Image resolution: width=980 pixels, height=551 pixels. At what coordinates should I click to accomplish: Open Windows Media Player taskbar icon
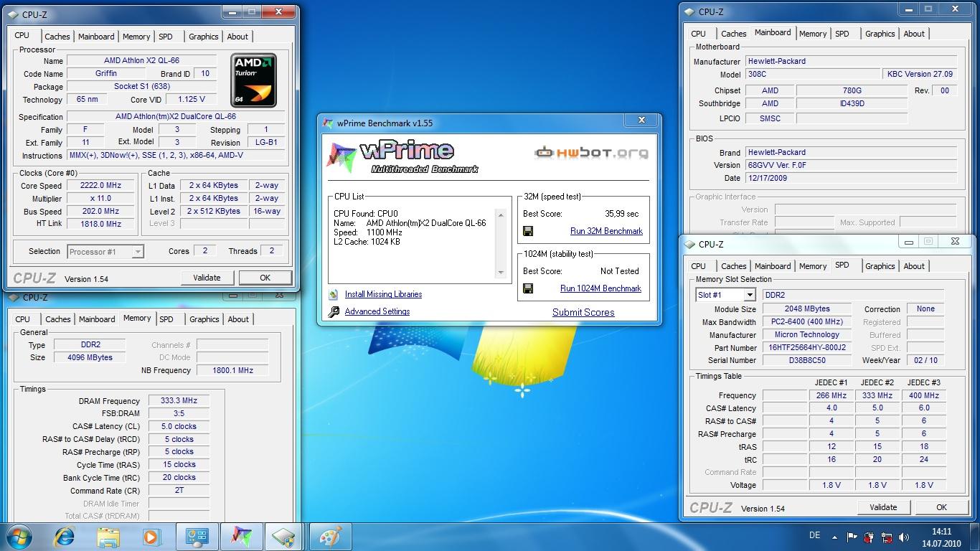(x=151, y=537)
